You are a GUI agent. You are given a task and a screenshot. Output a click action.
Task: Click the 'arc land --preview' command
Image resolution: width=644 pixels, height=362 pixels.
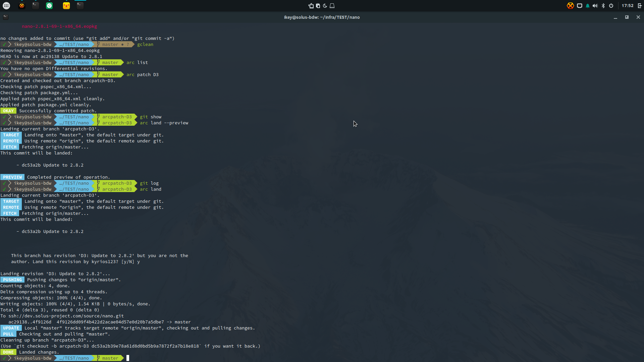coord(164,123)
